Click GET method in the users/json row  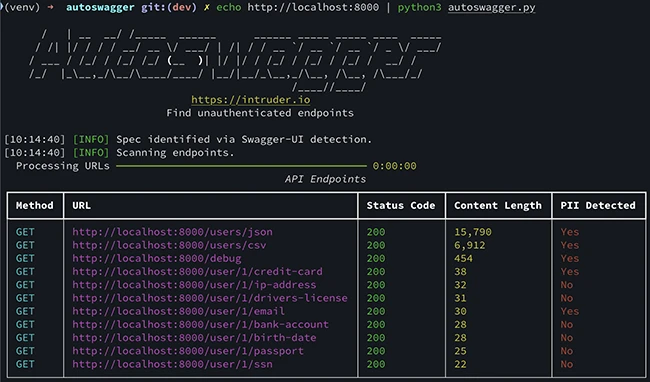pos(25,232)
